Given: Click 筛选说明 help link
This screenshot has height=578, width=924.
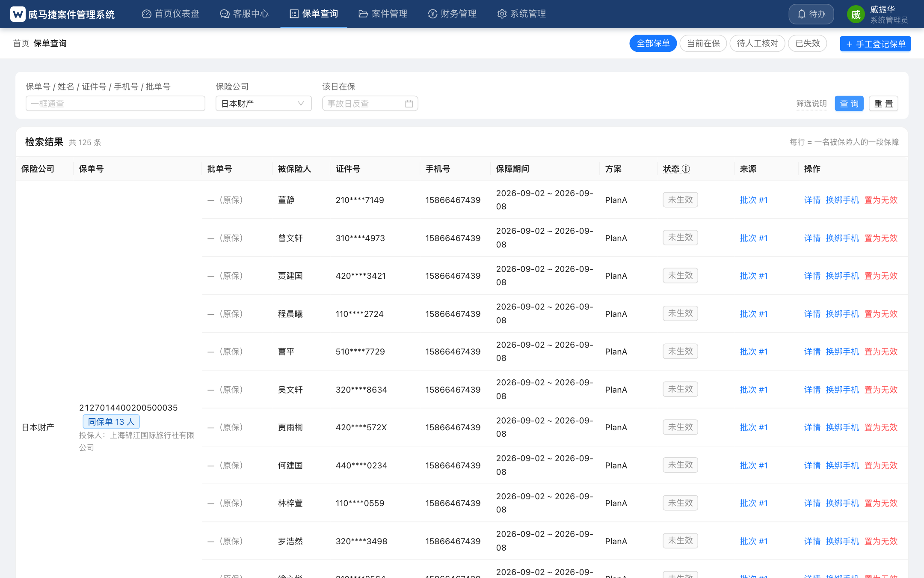Looking at the screenshot, I should pos(811,104).
